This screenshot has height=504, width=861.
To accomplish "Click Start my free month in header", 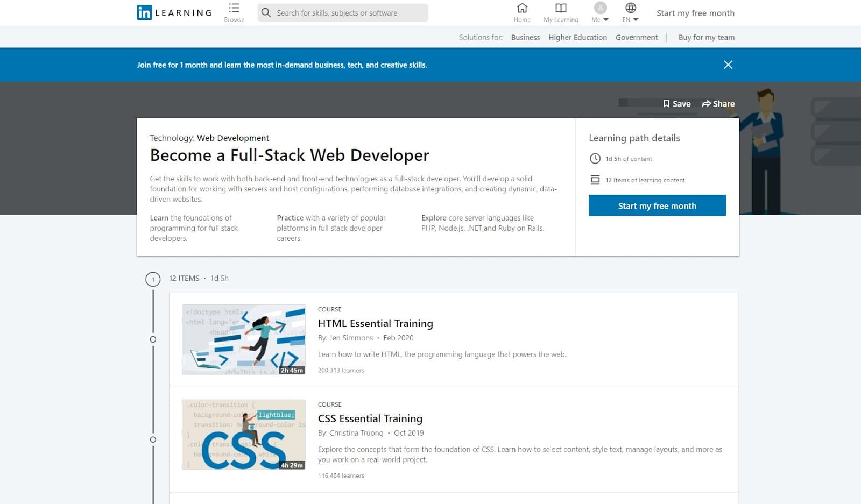I will pos(695,13).
